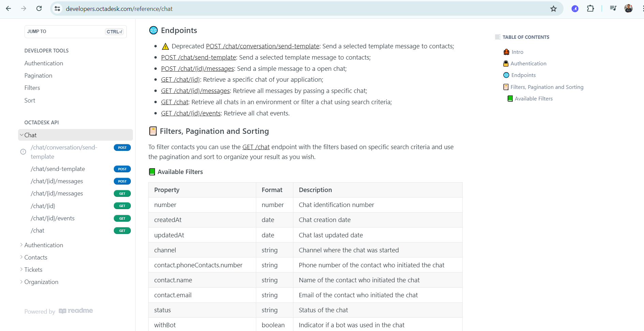Reload the current page

tap(39, 9)
